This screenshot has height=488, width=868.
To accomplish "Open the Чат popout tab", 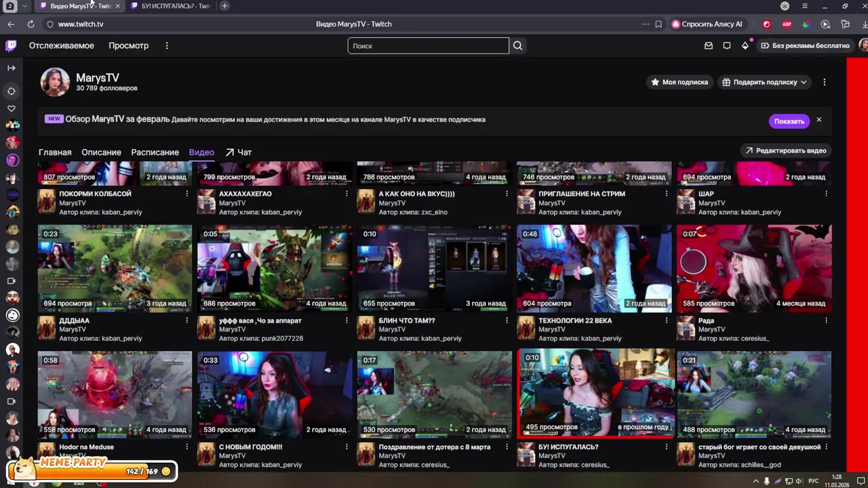I will click(239, 152).
